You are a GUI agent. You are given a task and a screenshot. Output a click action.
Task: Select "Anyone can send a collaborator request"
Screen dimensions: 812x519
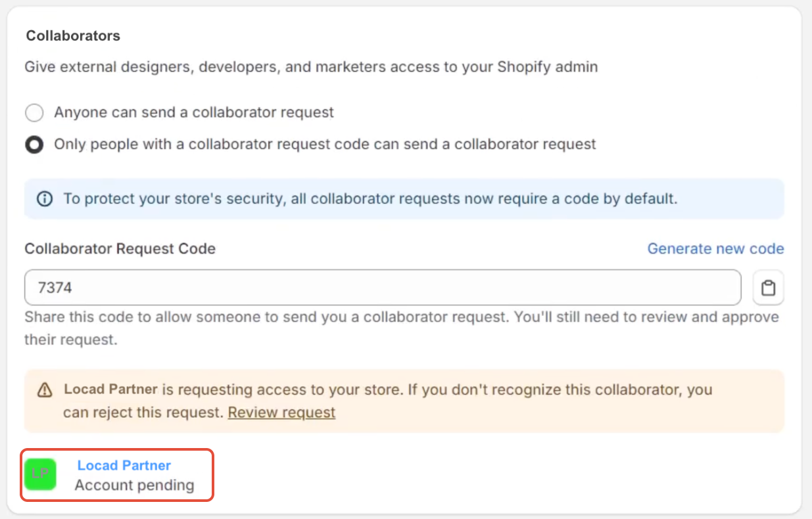coord(34,112)
